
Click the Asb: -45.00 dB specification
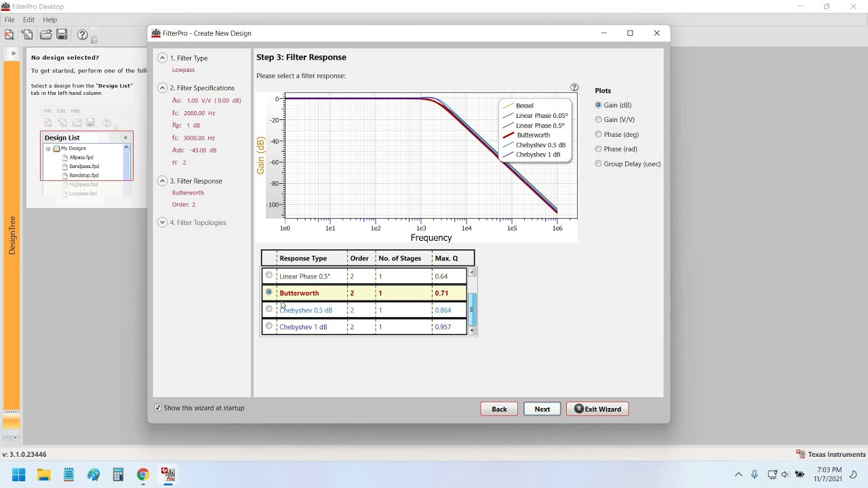point(195,150)
